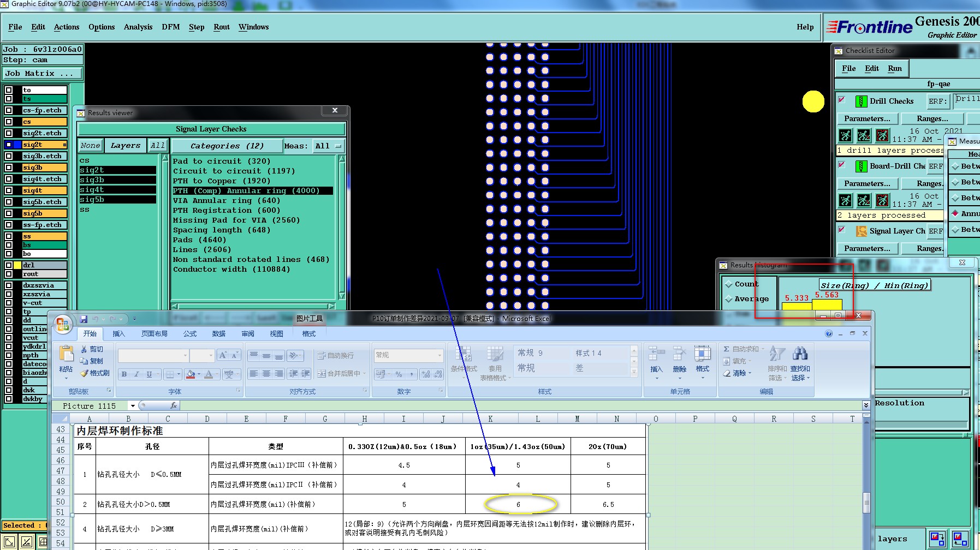Open the Meas All dropdown
This screenshot has height=550, width=980.
point(328,146)
